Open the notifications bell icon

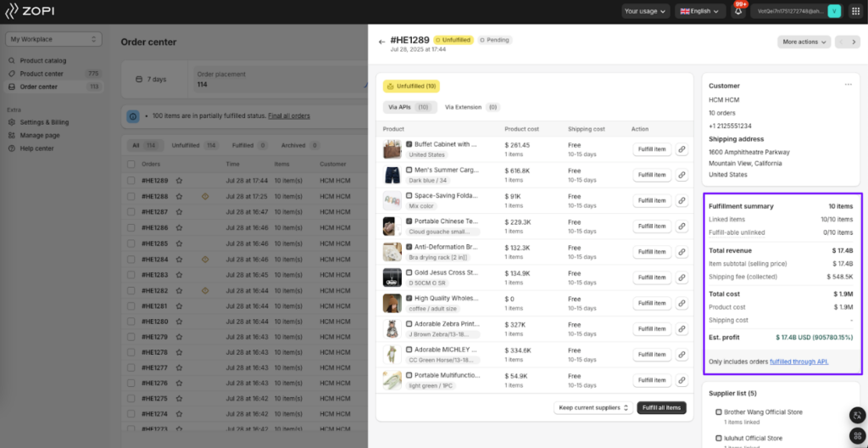pyautogui.click(x=738, y=11)
